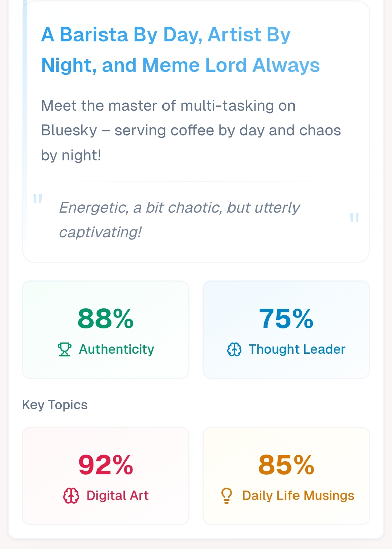Click the Daily Life Musings label text
The image size is (392, 549).
pos(298,496)
